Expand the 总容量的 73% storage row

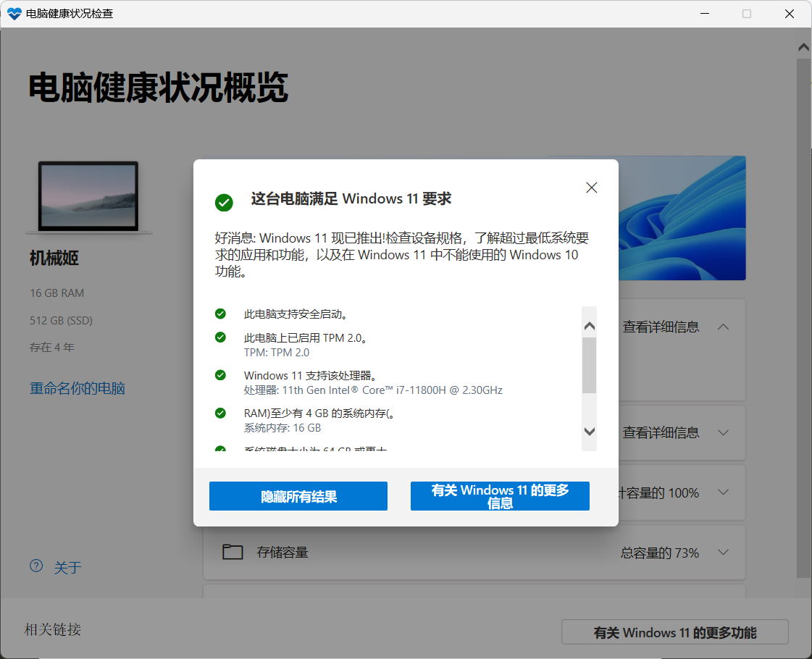point(723,552)
